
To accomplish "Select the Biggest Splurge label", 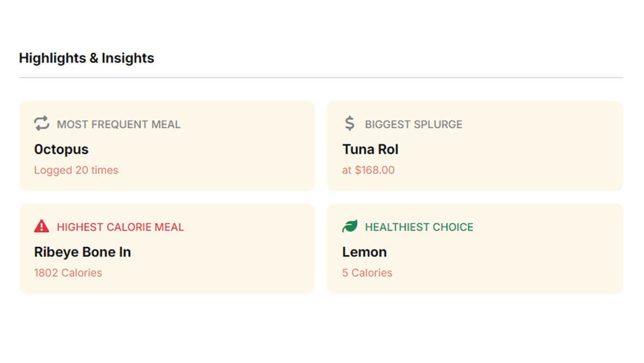I will tap(413, 124).
